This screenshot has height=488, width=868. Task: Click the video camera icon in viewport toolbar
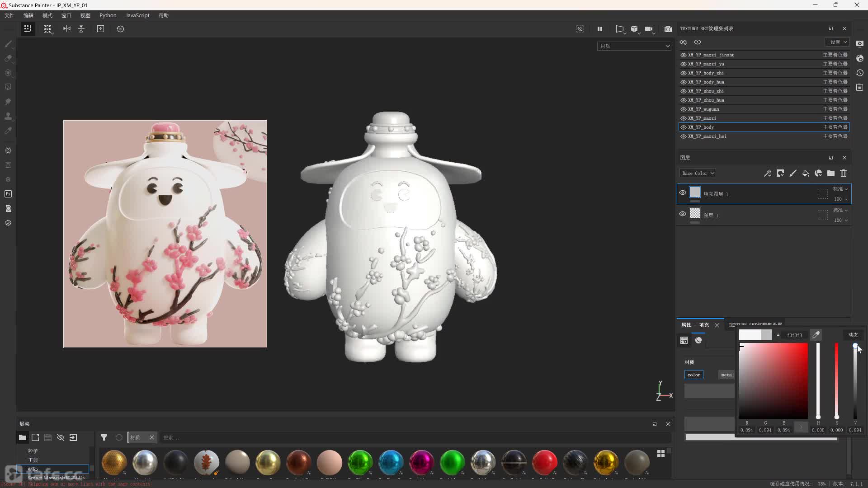(649, 29)
